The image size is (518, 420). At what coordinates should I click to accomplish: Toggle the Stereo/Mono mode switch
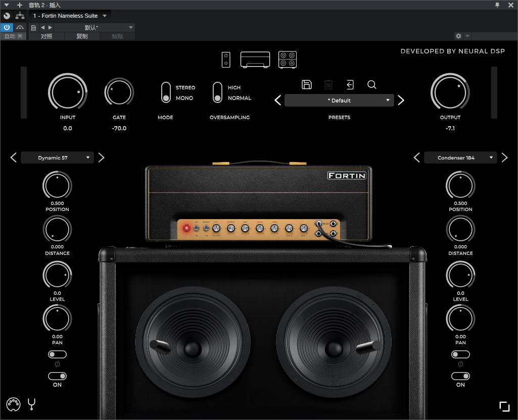point(166,93)
